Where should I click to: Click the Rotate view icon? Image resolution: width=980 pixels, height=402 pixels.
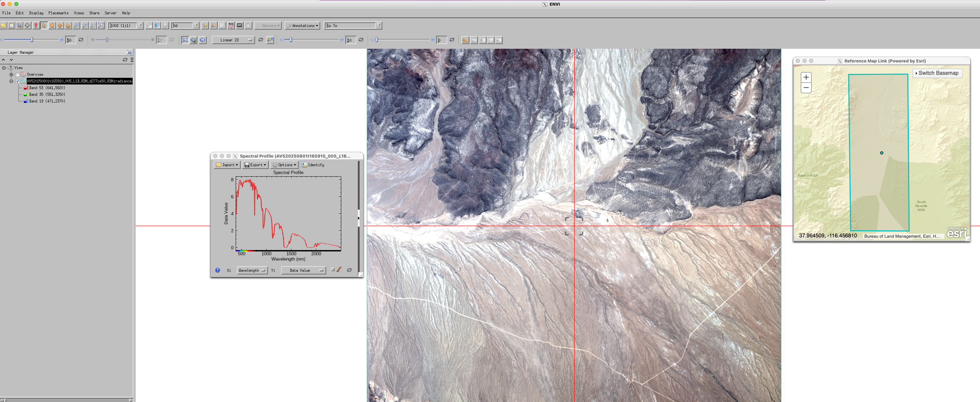[68, 25]
